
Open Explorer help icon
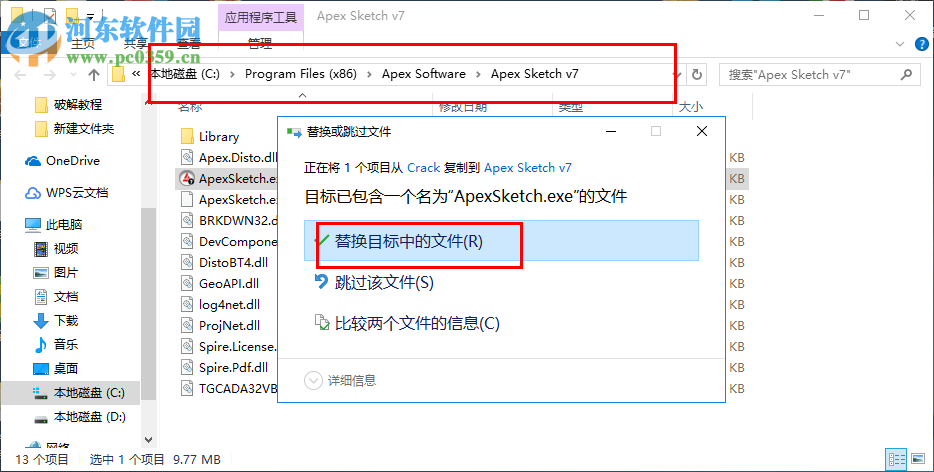point(921,44)
